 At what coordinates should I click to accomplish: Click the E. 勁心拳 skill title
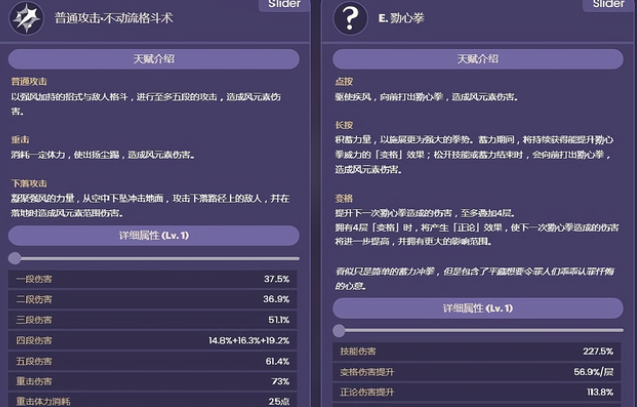pyautogui.click(x=400, y=19)
